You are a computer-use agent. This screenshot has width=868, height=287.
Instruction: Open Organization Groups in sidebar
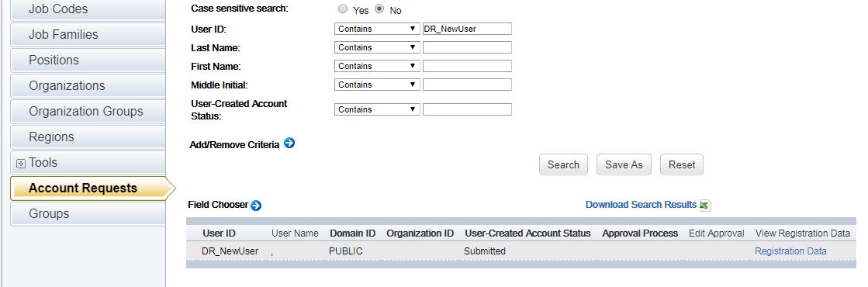[88, 112]
